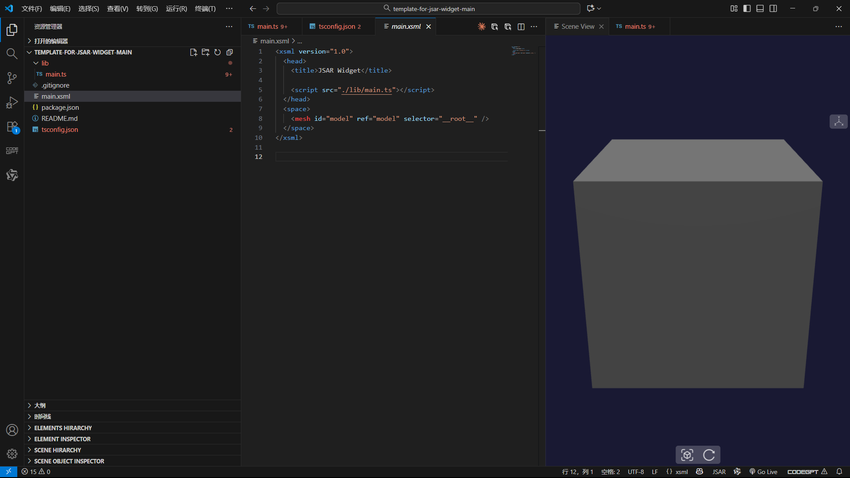
Task: Click the reload button in Scene View
Action: click(x=709, y=455)
